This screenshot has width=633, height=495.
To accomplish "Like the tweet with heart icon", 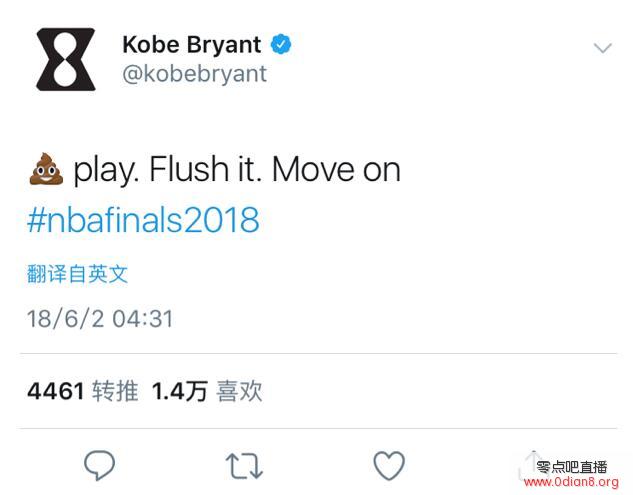I will tap(389, 466).
